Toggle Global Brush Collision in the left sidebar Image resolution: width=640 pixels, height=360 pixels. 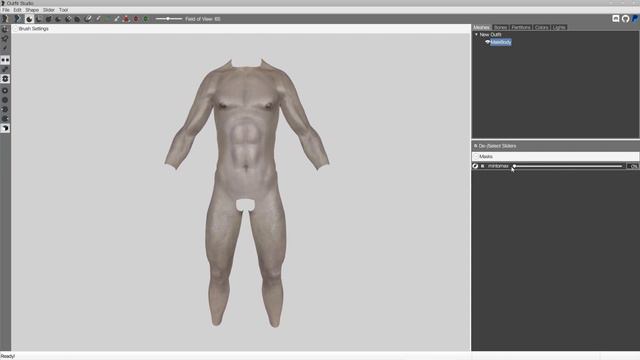tap(5, 79)
